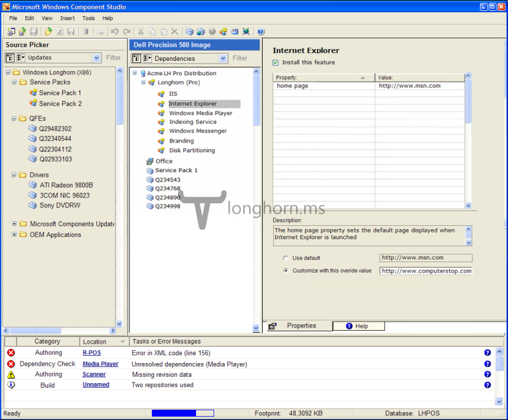Follow the R-POS location link
508x420 pixels.
92,353
